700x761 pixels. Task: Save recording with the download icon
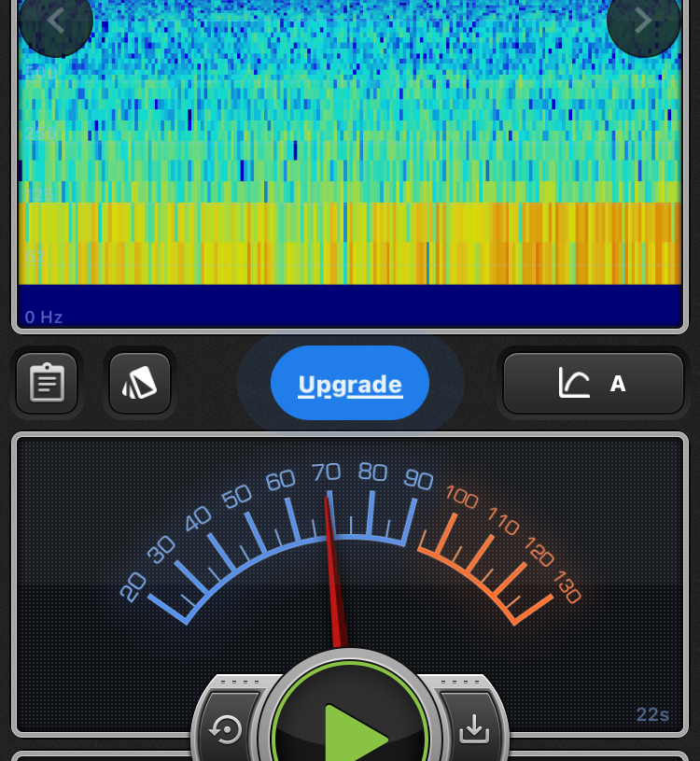[474, 728]
